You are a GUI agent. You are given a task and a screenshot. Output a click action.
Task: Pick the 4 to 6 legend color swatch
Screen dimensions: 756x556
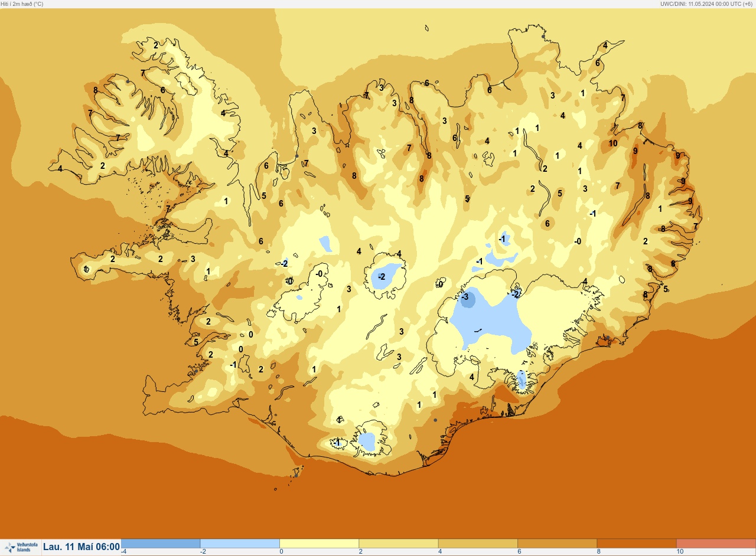478,543
